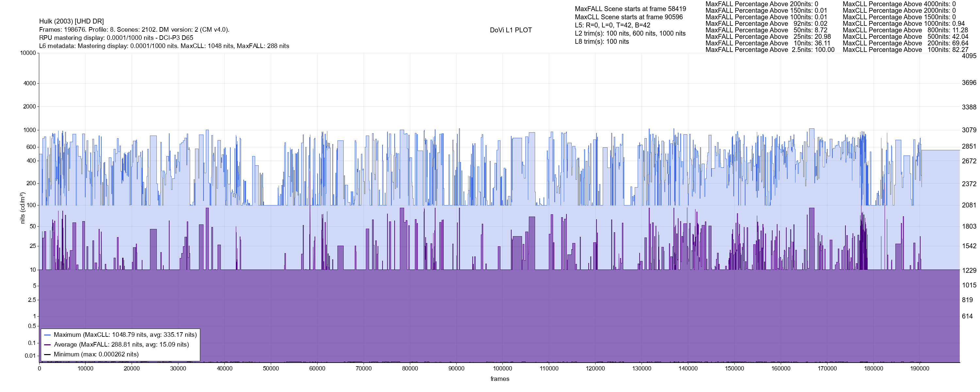The image size is (980, 392).
Task: Click the 'frames' x-axis label
Action: (x=499, y=379)
